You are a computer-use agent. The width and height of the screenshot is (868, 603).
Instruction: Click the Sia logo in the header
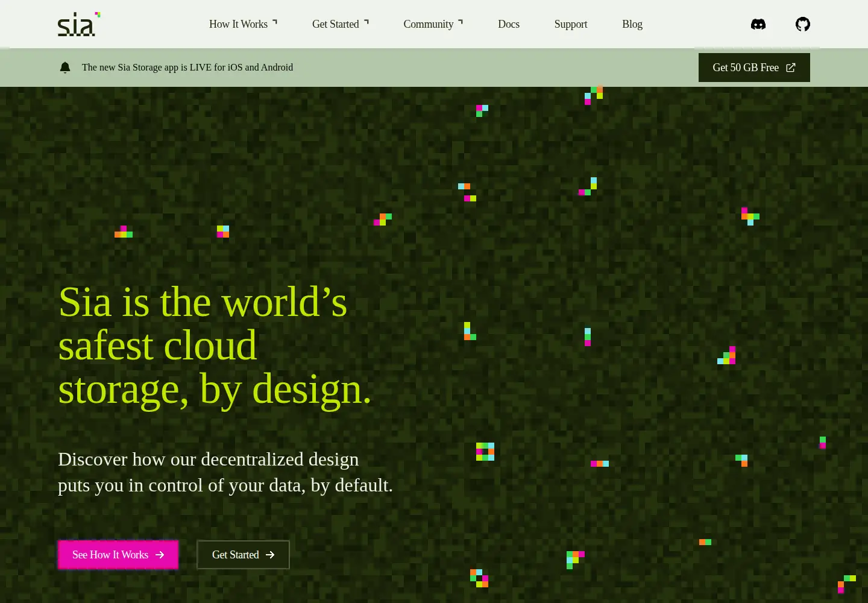[79, 24]
